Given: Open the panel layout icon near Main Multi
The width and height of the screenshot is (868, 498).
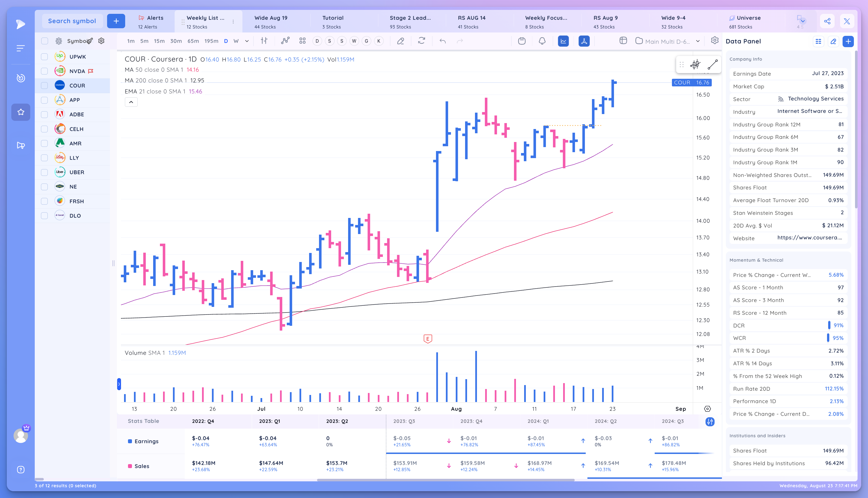Looking at the screenshot, I should pos(623,41).
